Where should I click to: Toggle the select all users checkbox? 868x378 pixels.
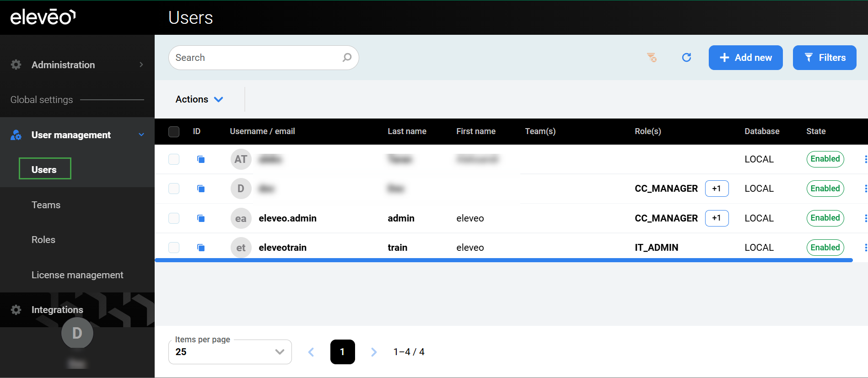[x=174, y=132]
